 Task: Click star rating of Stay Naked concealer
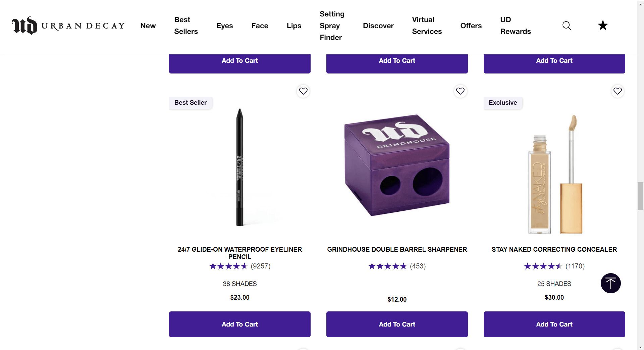(x=543, y=266)
